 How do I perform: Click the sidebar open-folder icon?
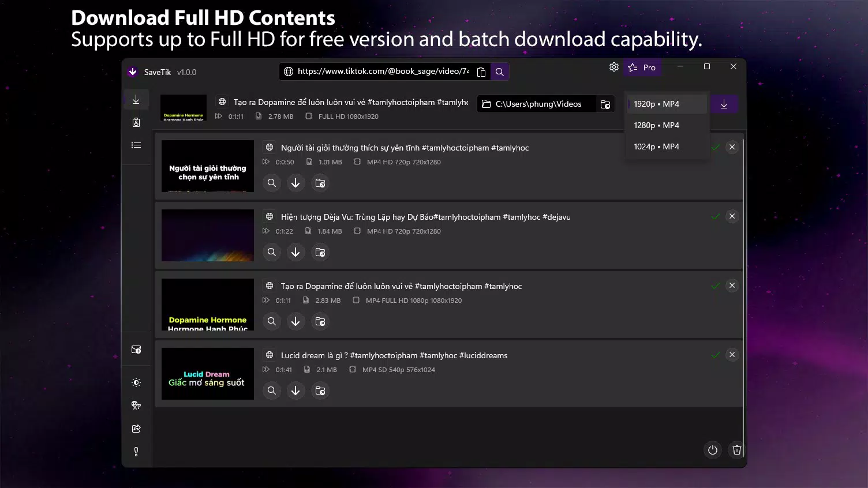pyautogui.click(x=136, y=350)
